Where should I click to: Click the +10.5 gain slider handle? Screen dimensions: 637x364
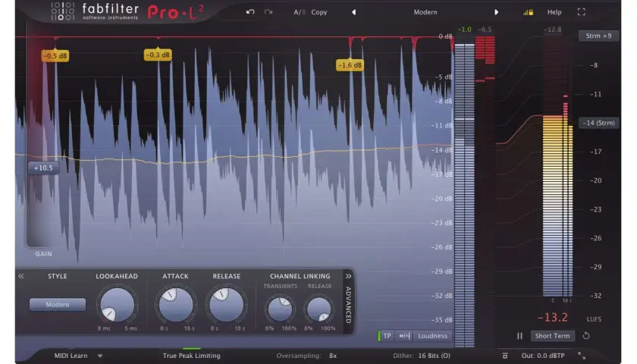tap(43, 168)
